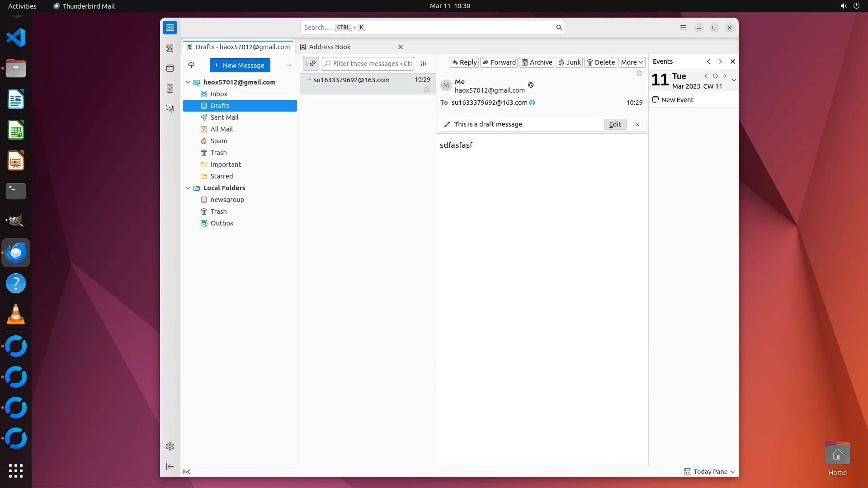Screen dimensions: 868x488
Task: Open Thunderbird settings gear icon
Action: pyautogui.click(x=170, y=446)
